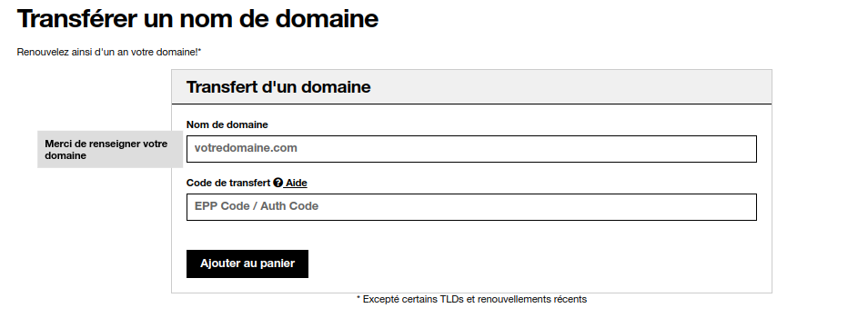Image resolution: width=868 pixels, height=328 pixels.
Task: Click the word "domaine" in the page title
Action: pos(327,18)
